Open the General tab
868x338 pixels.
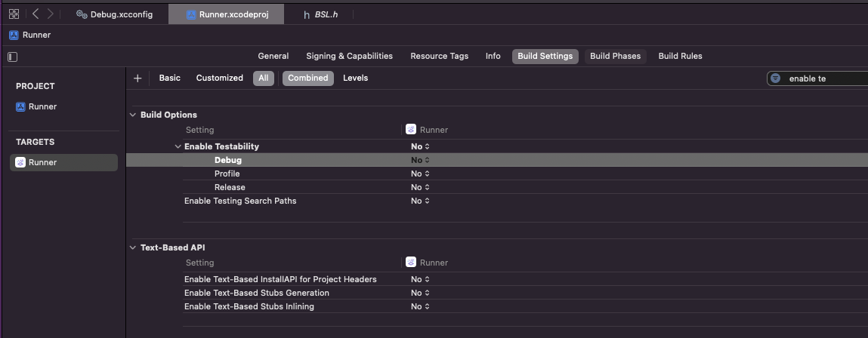click(x=273, y=56)
